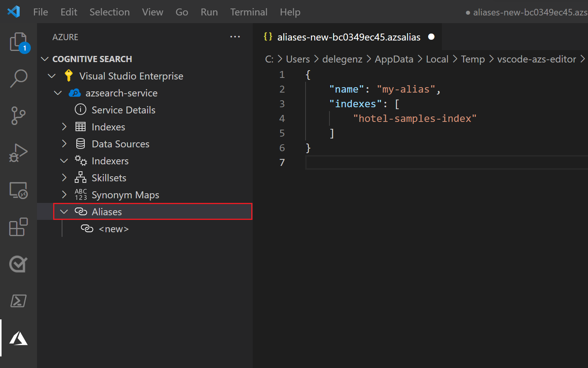The height and width of the screenshot is (368, 588).
Task: Select the <new> alias entry
Action: point(113,228)
